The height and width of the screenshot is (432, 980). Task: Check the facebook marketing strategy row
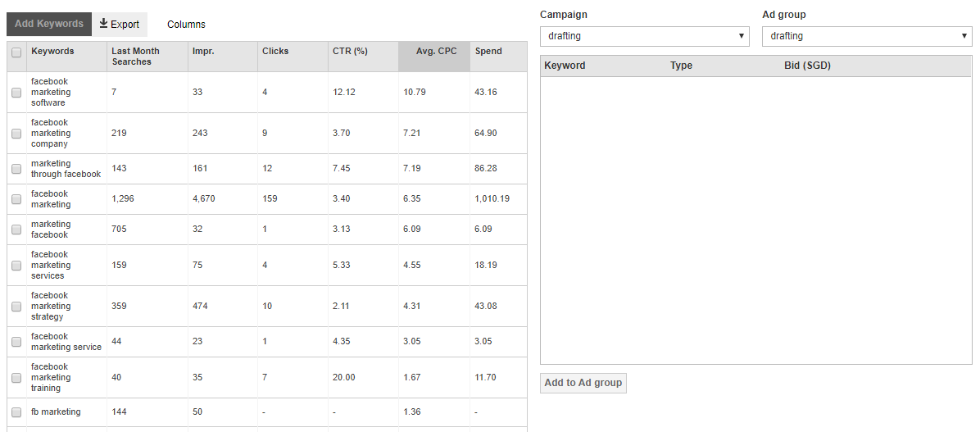tap(16, 307)
